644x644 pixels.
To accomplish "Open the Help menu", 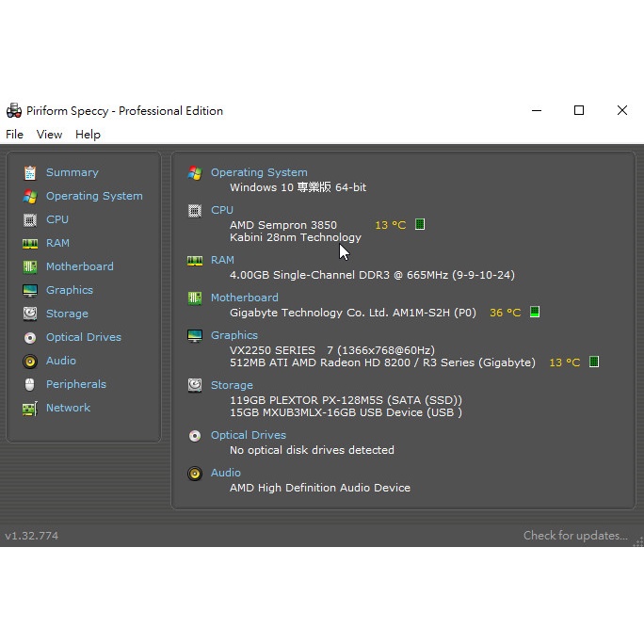I will pos(88,135).
